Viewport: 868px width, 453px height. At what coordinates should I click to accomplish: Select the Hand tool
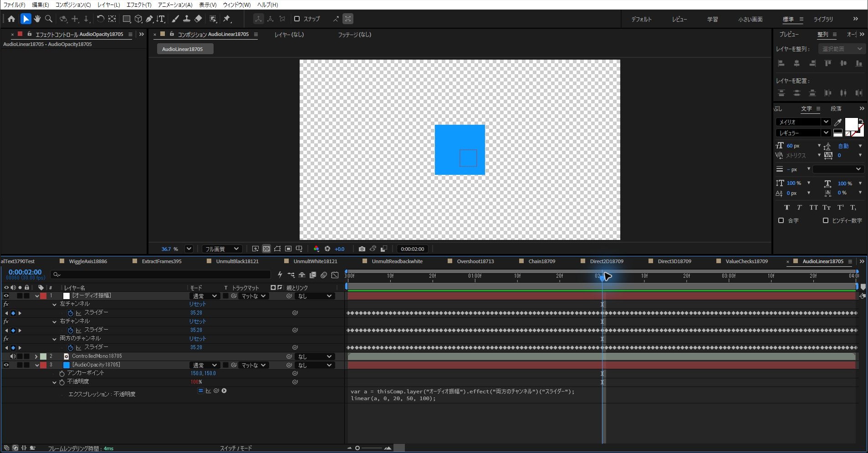click(x=37, y=19)
